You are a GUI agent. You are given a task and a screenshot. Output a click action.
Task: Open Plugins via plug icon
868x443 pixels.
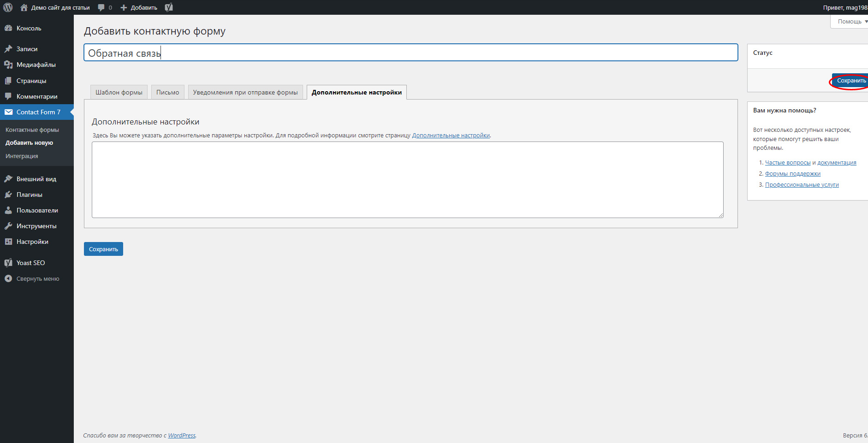[x=8, y=195]
